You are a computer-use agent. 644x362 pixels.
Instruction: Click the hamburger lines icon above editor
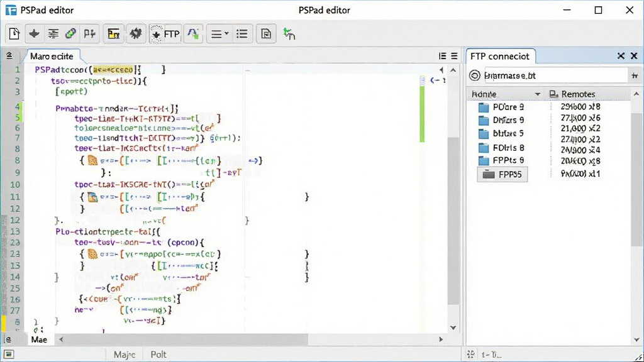coord(454,56)
